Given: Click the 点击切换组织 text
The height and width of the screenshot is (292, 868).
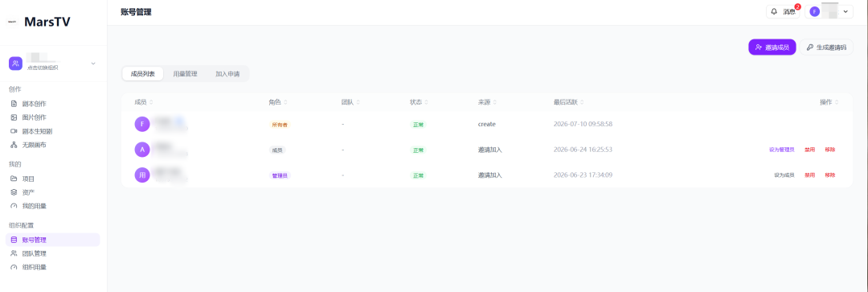Looking at the screenshot, I should click(x=43, y=68).
